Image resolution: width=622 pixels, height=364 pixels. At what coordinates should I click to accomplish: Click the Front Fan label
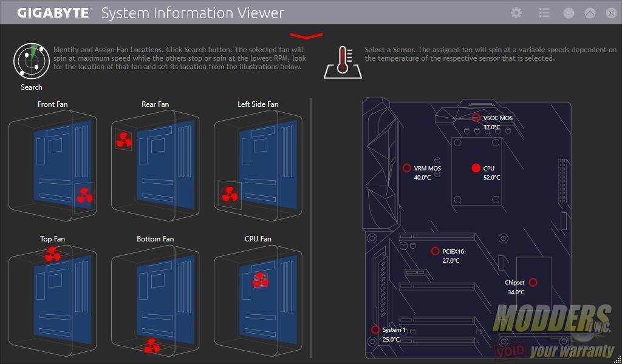tap(52, 104)
